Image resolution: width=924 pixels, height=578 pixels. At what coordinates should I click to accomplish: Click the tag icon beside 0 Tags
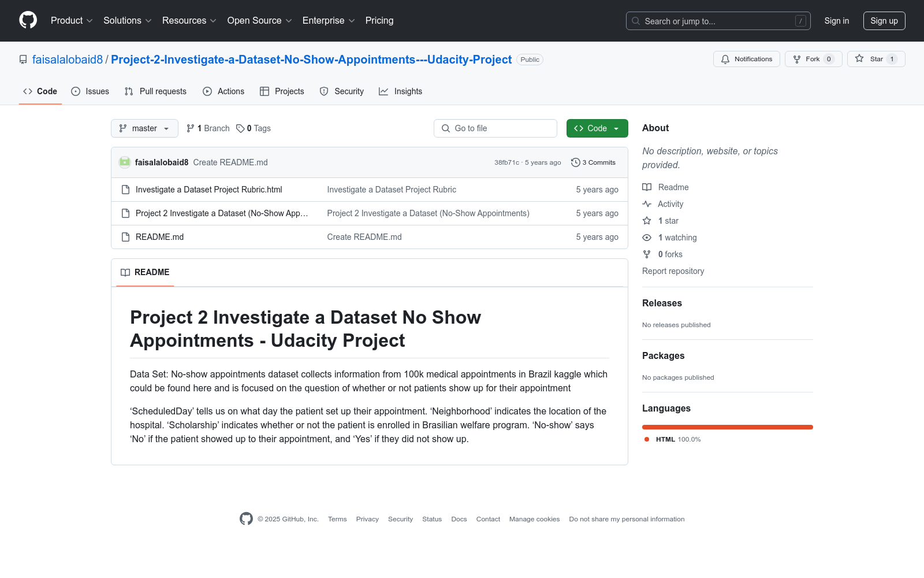click(240, 128)
